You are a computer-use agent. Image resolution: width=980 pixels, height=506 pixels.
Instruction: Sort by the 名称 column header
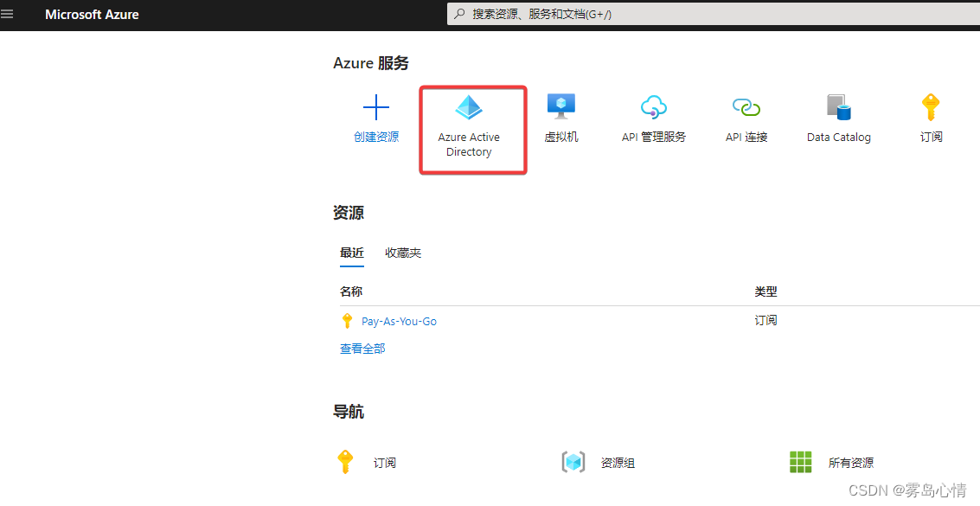click(351, 291)
